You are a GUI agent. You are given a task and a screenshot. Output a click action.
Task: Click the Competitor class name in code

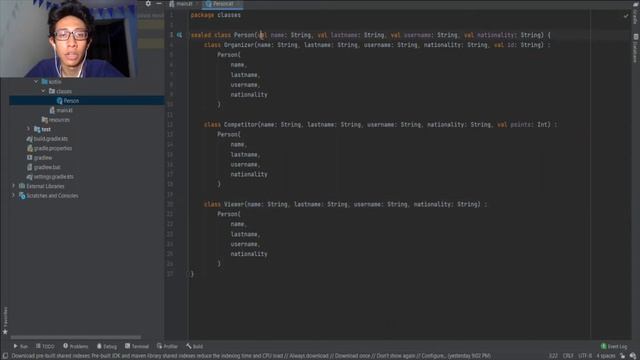click(240, 124)
